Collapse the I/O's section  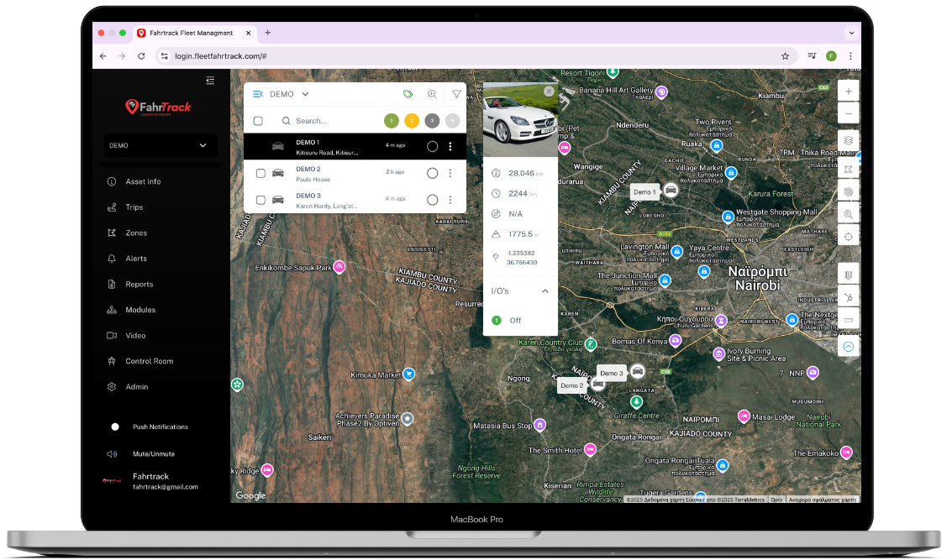tap(545, 290)
